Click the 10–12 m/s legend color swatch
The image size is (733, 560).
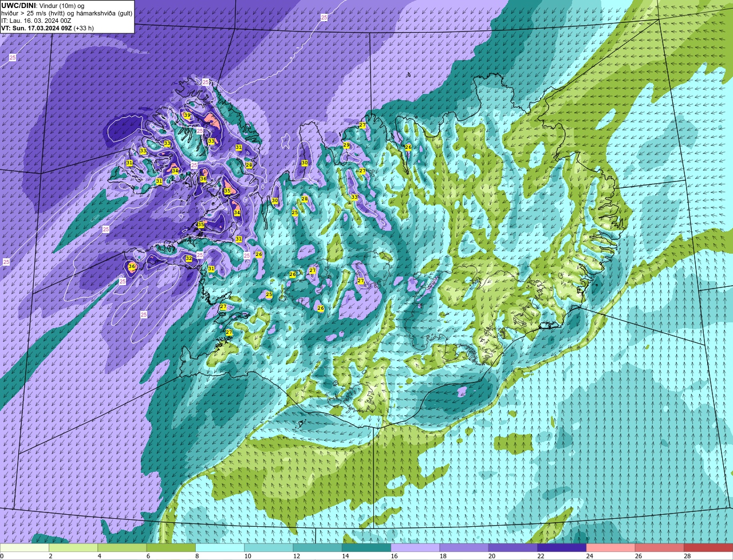(x=269, y=548)
